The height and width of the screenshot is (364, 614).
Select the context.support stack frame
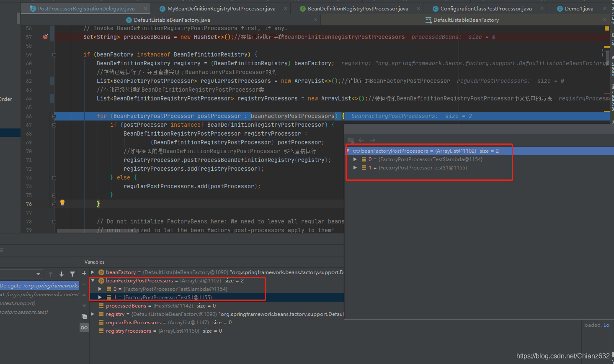pyautogui.click(x=39, y=303)
